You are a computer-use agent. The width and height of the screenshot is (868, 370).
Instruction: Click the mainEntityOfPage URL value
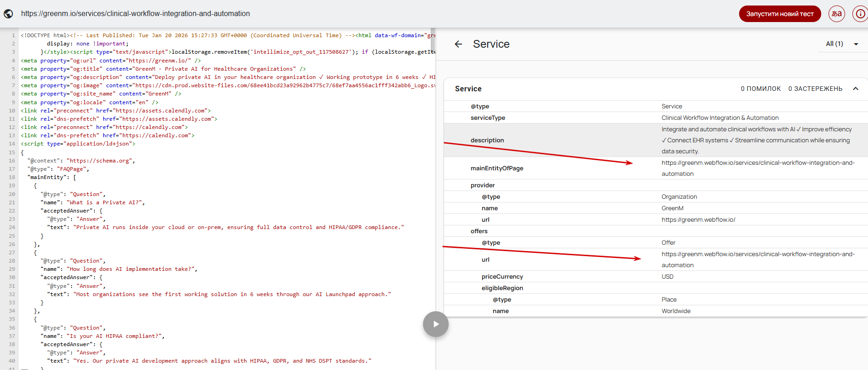click(x=757, y=168)
